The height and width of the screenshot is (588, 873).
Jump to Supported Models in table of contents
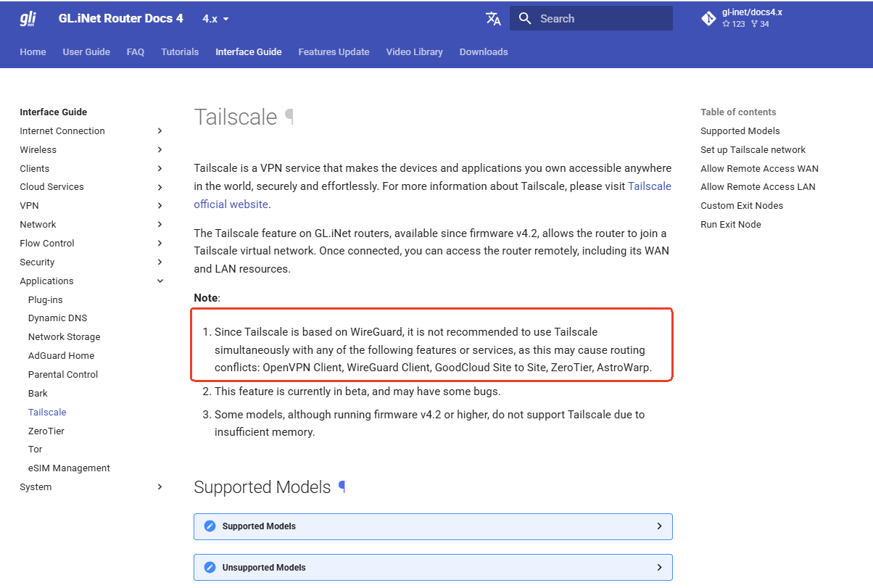tap(740, 131)
